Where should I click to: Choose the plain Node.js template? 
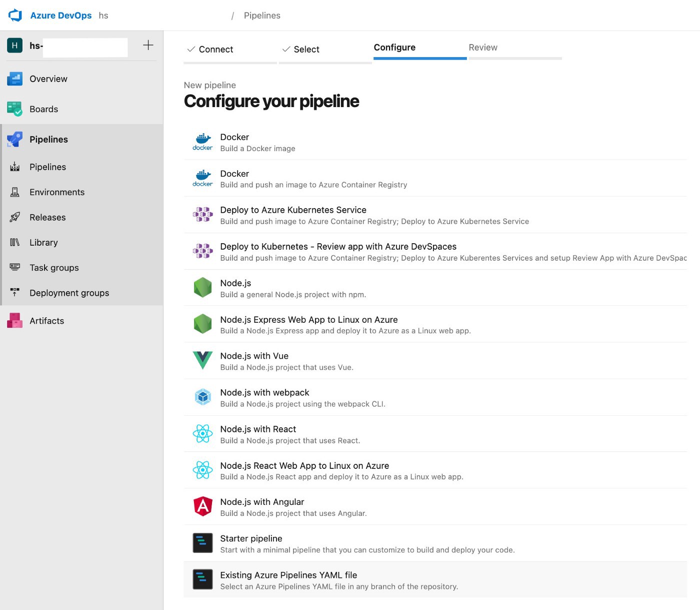click(x=435, y=288)
